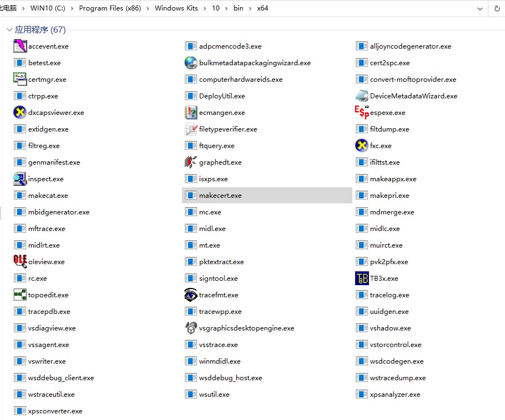Collapse the 应用程序 (67) group chevron
Image resolution: width=505 pixels, height=420 pixels.
[9, 30]
